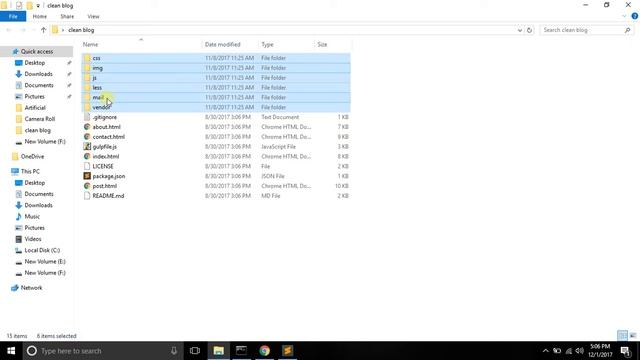Switch to Details view layout
The height and width of the screenshot is (360, 640).
pos(622,336)
